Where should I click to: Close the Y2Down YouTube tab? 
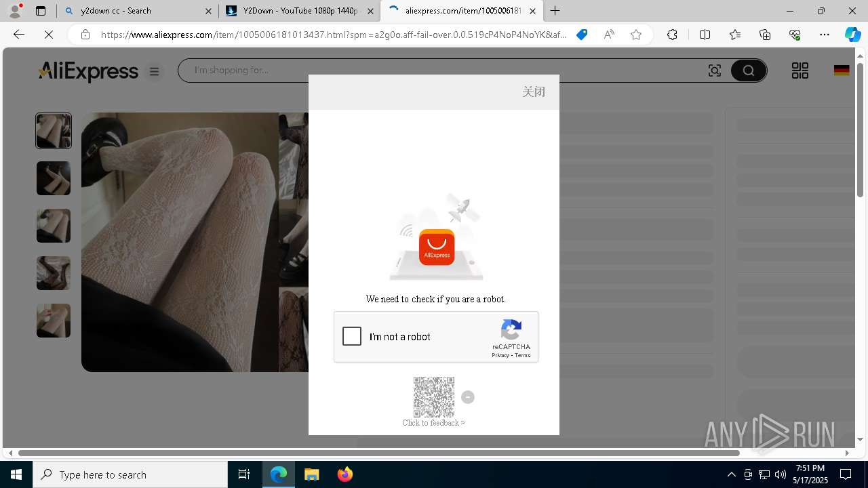[370, 11]
